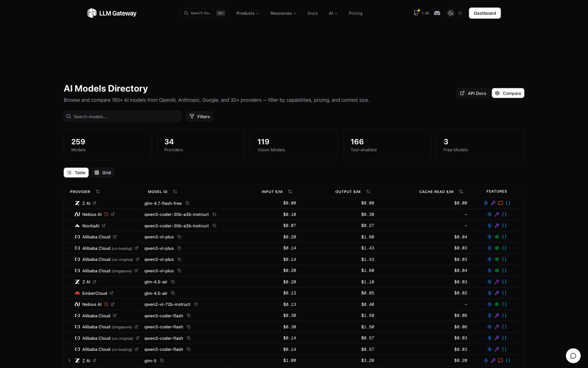The height and width of the screenshot is (368, 588).
Task: Click the $0.20 cache read price for glm-5
Action: tap(461, 361)
